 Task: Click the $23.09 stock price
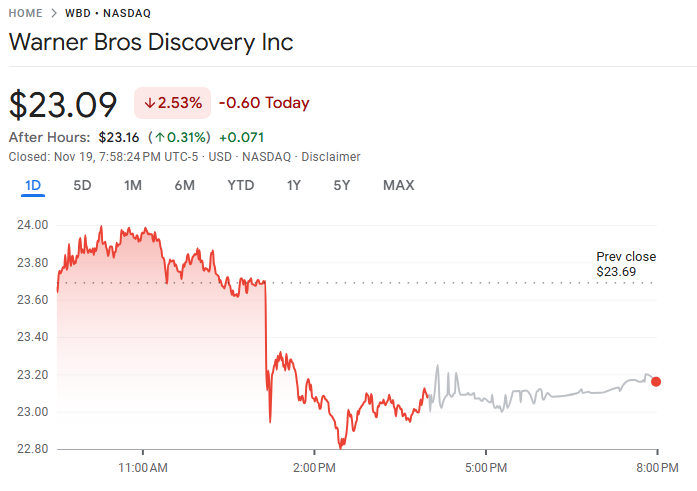click(x=63, y=104)
